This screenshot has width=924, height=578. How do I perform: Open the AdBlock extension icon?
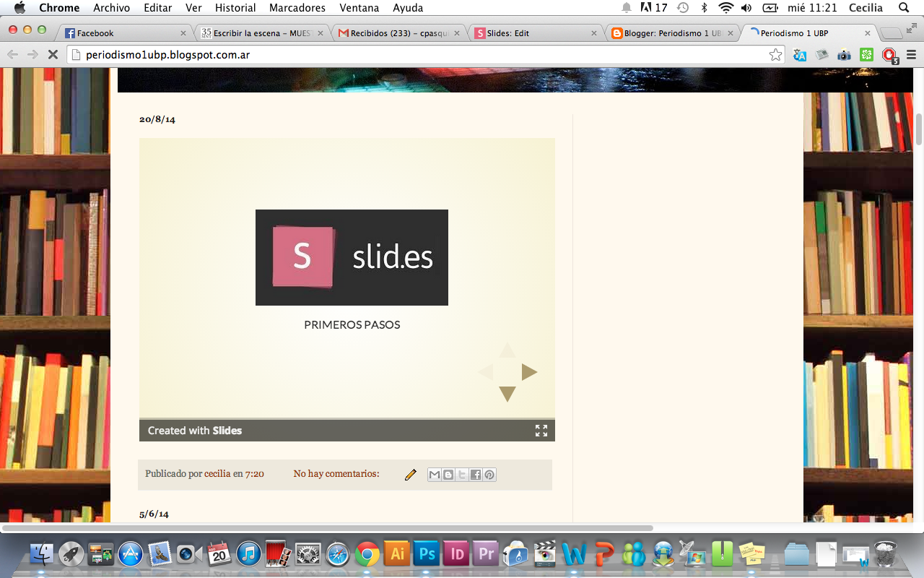tap(889, 55)
